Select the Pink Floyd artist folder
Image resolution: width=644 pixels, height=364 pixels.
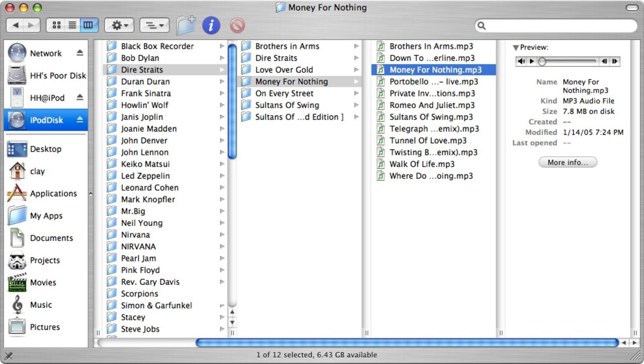(x=140, y=270)
